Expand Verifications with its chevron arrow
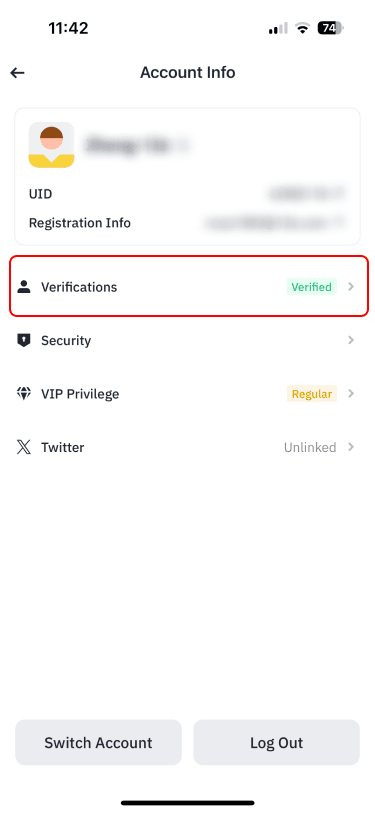The height and width of the screenshot is (813, 375). pos(351,287)
